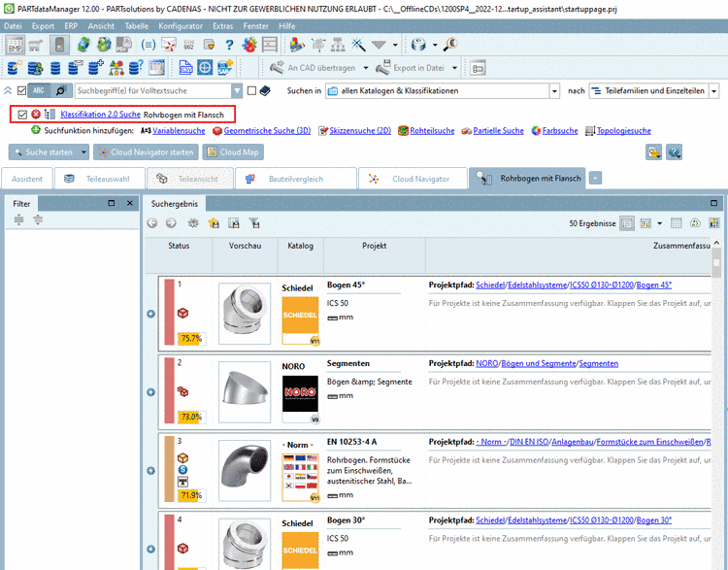This screenshot has height=570, width=728.
Task: Go back with the left arrow in Suchergebnis
Action: click(151, 223)
